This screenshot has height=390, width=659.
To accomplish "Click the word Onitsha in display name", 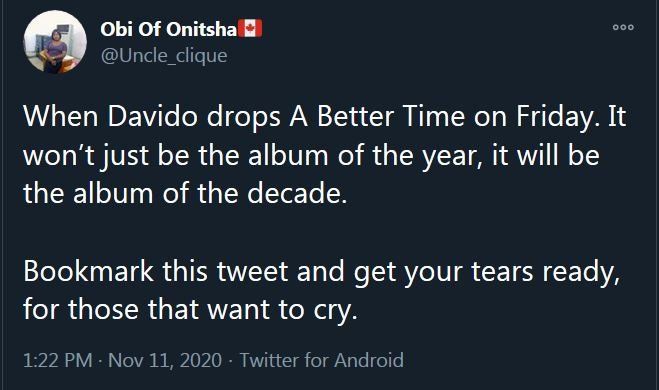I will tap(201, 29).
